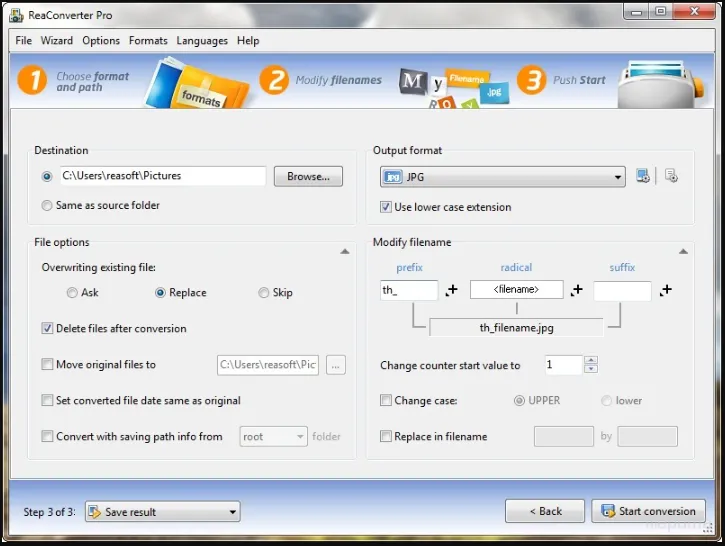Click the < Back button

point(545,511)
